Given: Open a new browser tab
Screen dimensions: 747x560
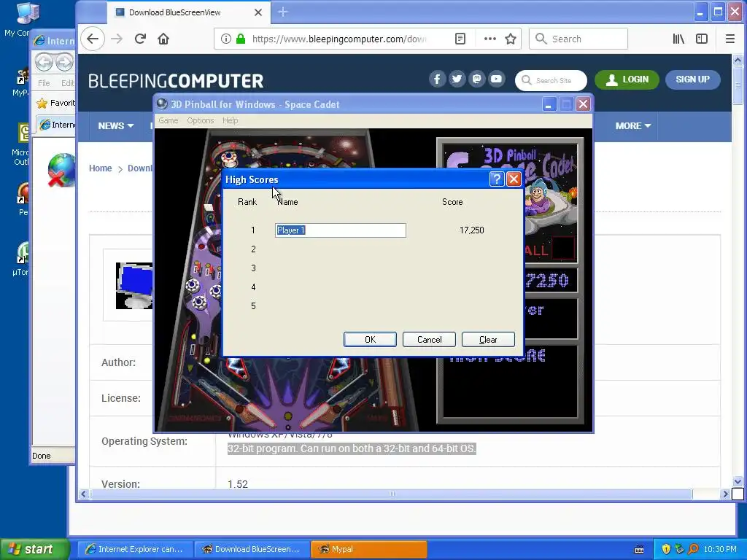Looking at the screenshot, I should tap(283, 12).
